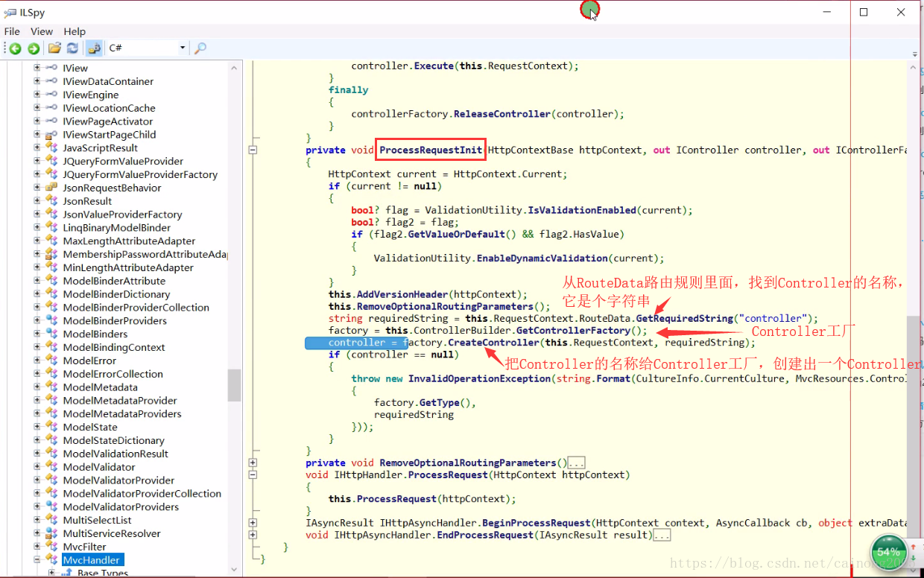Screen dimensions: 924x578
Task: Follow the GetControllerFactory method link
Action: [x=573, y=331]
